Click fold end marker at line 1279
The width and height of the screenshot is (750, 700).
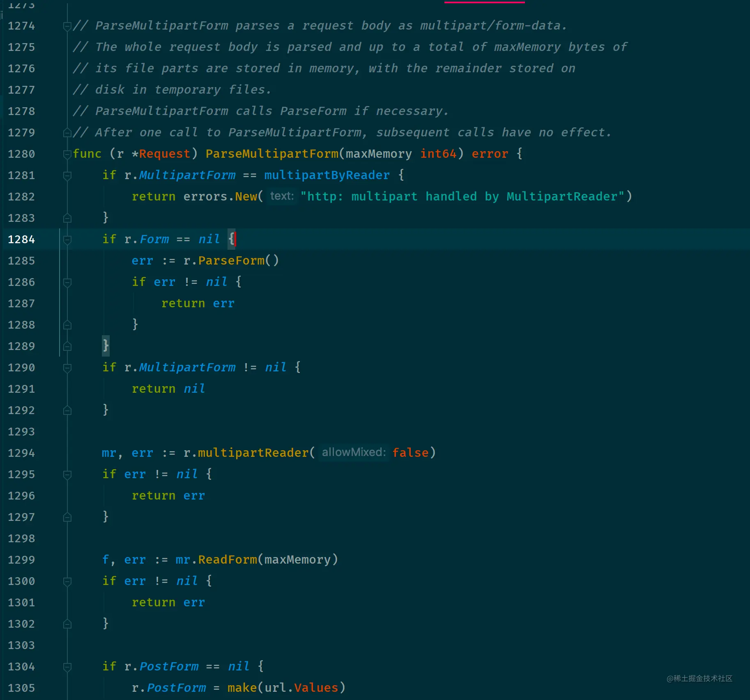[67, 132]
